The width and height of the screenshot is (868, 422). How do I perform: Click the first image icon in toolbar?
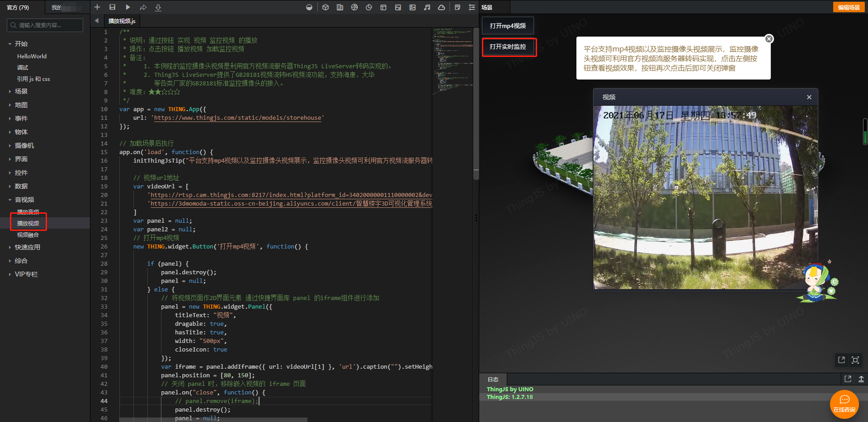[x=398, y=7]
